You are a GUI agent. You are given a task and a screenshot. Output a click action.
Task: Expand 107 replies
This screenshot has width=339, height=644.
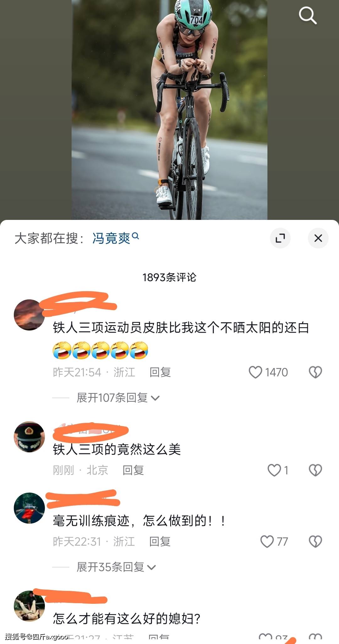pyautogui.click(x=118, y=398)
